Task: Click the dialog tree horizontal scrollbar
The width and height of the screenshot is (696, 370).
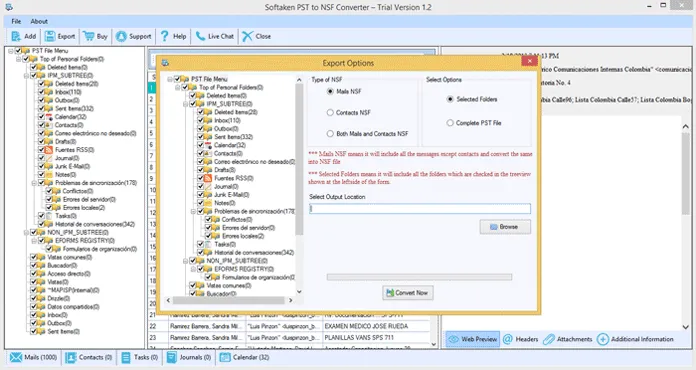Action: 229,300
